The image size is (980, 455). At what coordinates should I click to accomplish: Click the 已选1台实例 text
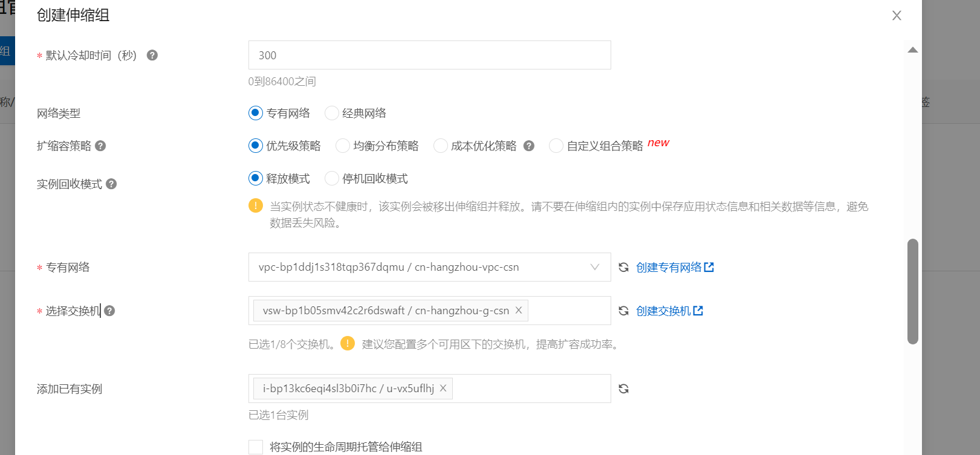(x=279, y=415)
